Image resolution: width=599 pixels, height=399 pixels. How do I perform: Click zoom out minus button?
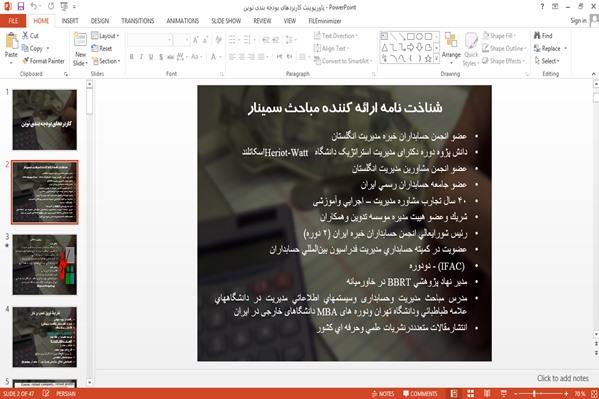(x=516, y=394)
